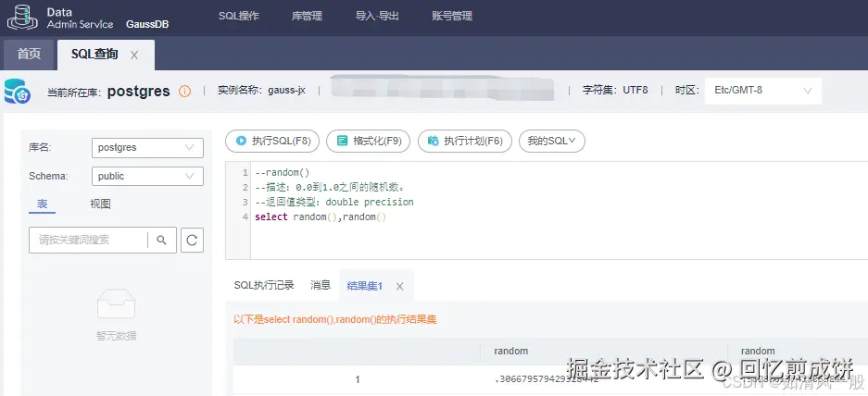Click the 格式化(F9) button

pos(368,141)
